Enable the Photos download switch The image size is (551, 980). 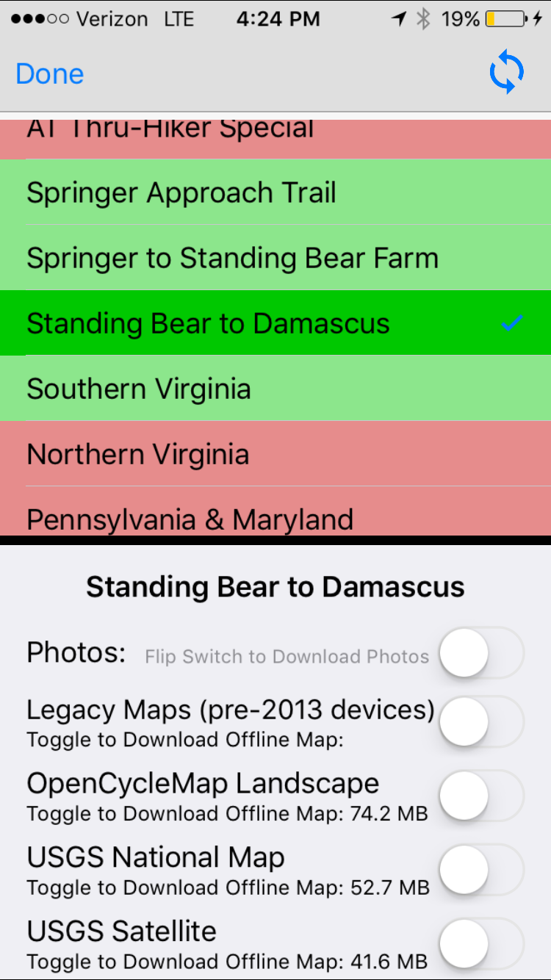pos(481,652)
